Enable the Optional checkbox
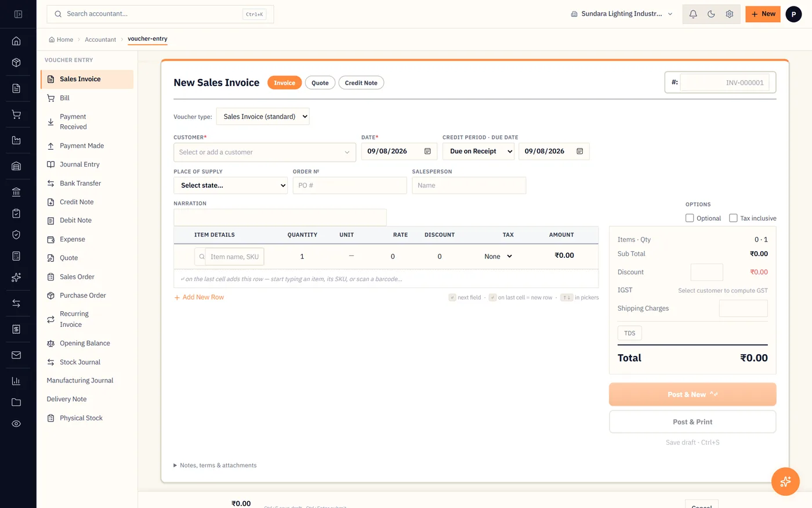The height and width of the screenshot is (508, 812). (x=690, y=218)
